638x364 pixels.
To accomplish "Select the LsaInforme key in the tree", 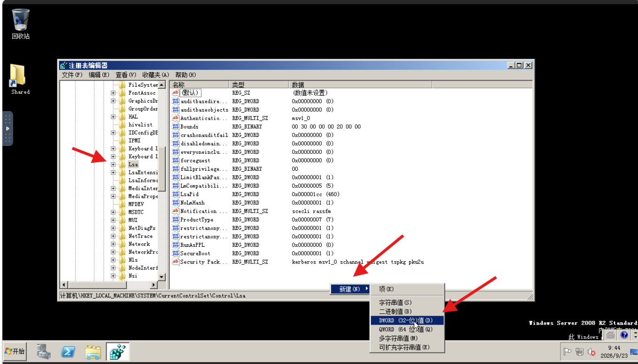I will 143,180.
